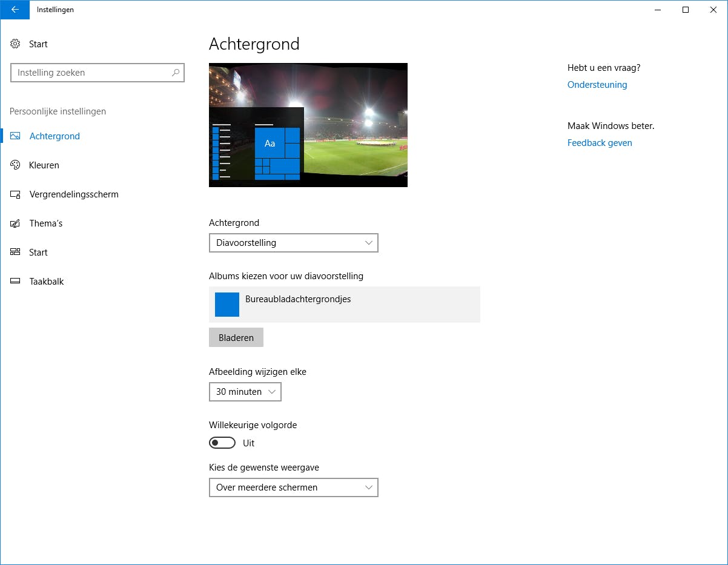Select Kleuren in the navigation menu
This screenshot has height=565, width=728.
click(x=44, y=165)
